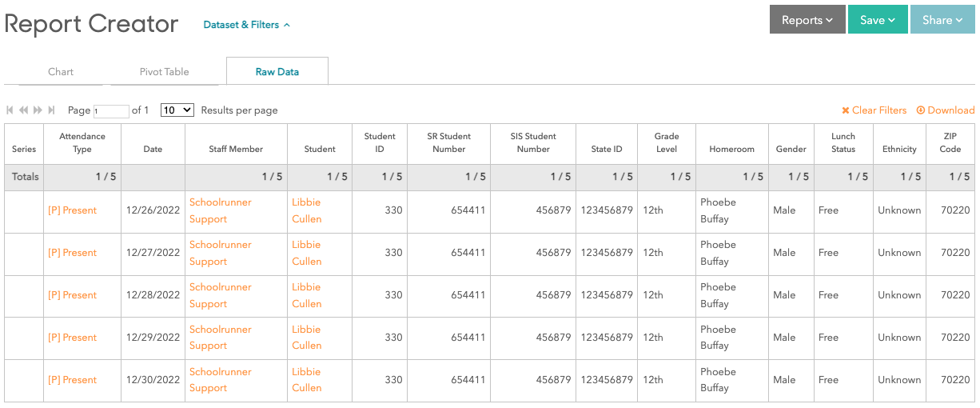The width and height of the screenshot is (980, 408).
Task: Select the Raw Data tab
Action: 277,71
